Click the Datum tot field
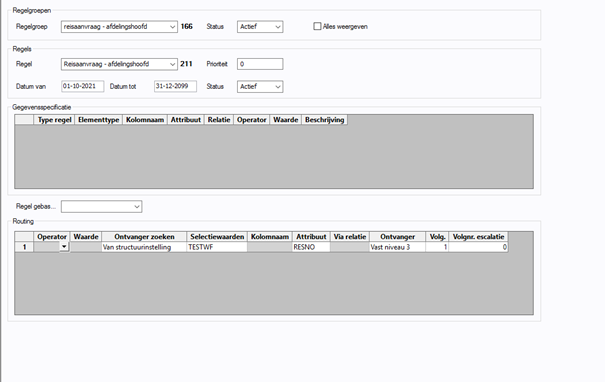 click(175, 86)
